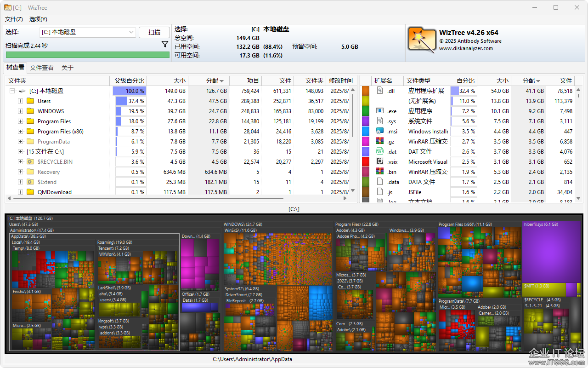Viewport: 588px width, 368px height.
Task: Click the 应用程序扩展 file type cell
Action: pos(426,91)
